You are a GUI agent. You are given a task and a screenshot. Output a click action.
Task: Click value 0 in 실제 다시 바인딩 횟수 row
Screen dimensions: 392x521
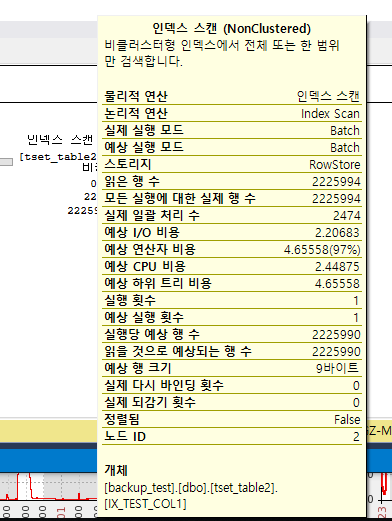pyautogui.click(x=356, y=386)
